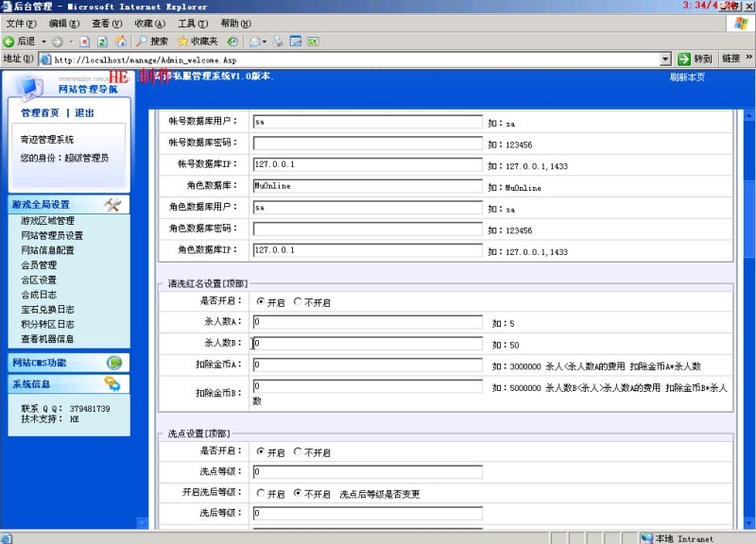Viewport: 756px width, 544px height.
Task: Open the 工具(T) menu
Action: pos(193,23)
